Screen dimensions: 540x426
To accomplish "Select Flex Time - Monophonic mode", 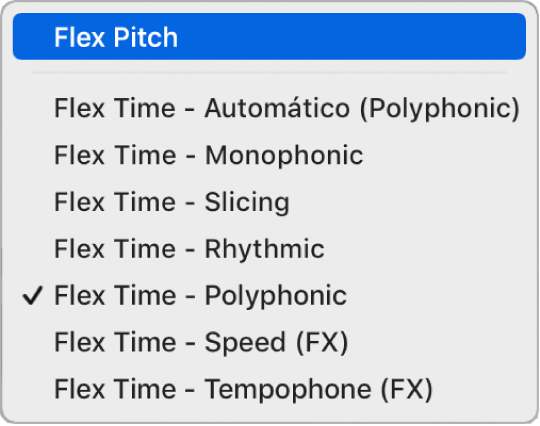I will pos(269,155).
